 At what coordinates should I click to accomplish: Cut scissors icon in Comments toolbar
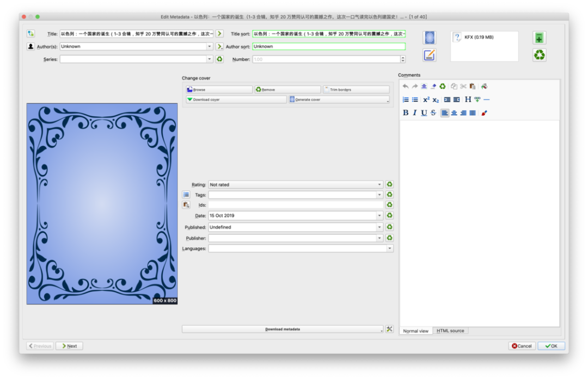pyautogui.click(x=463, y=86)
